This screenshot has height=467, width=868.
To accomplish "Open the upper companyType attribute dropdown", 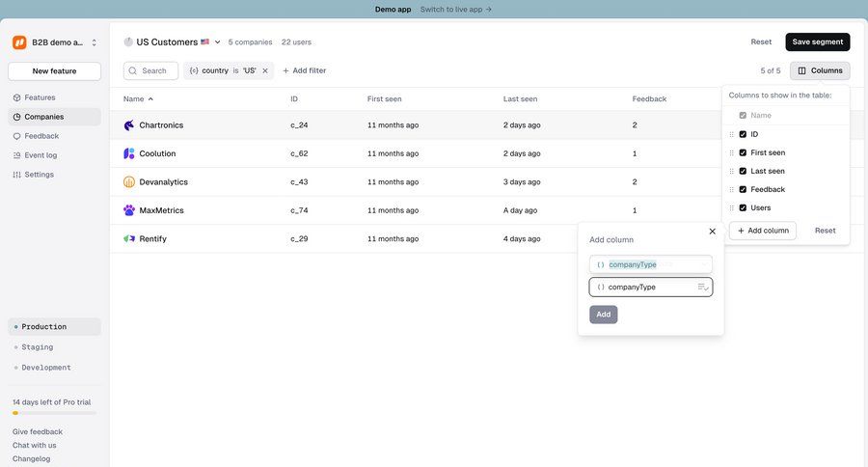I will coord(650,264).
